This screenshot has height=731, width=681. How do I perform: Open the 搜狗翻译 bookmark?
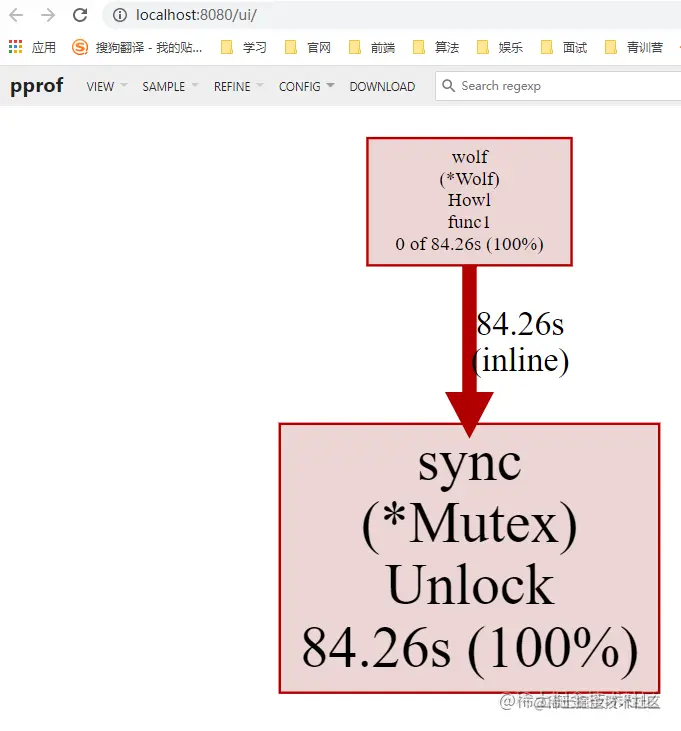[x=137, y=47]
